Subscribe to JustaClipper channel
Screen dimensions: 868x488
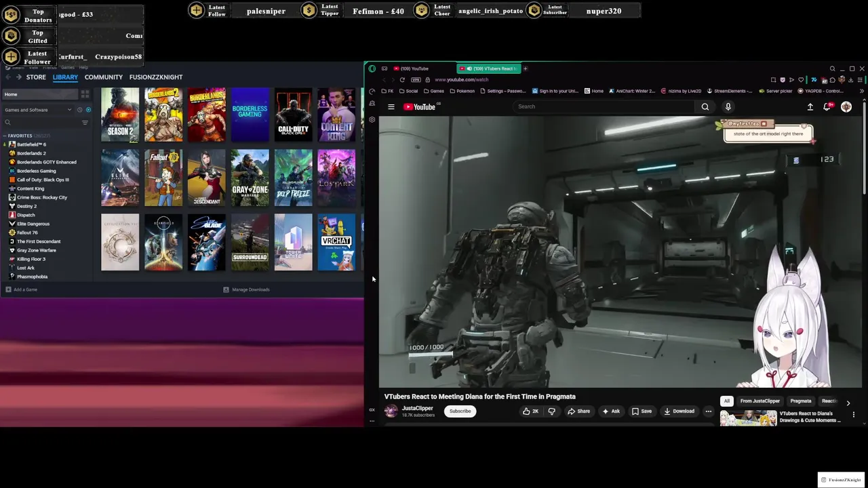pos(460,411)
